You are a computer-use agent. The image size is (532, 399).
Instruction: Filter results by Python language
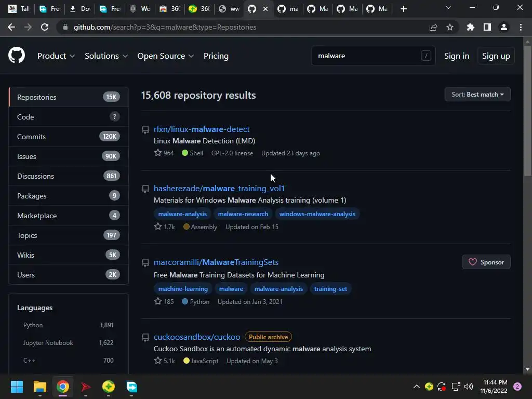click(68, 325)
